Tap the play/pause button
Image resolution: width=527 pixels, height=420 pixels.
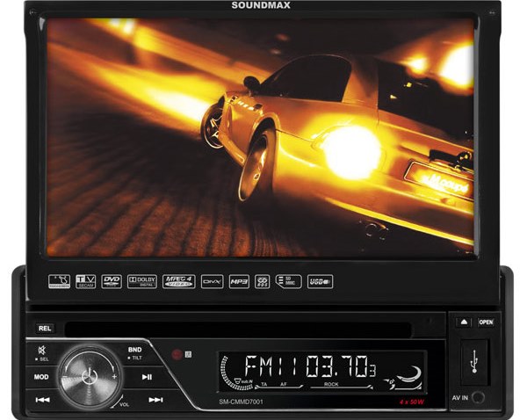[147, 376]
